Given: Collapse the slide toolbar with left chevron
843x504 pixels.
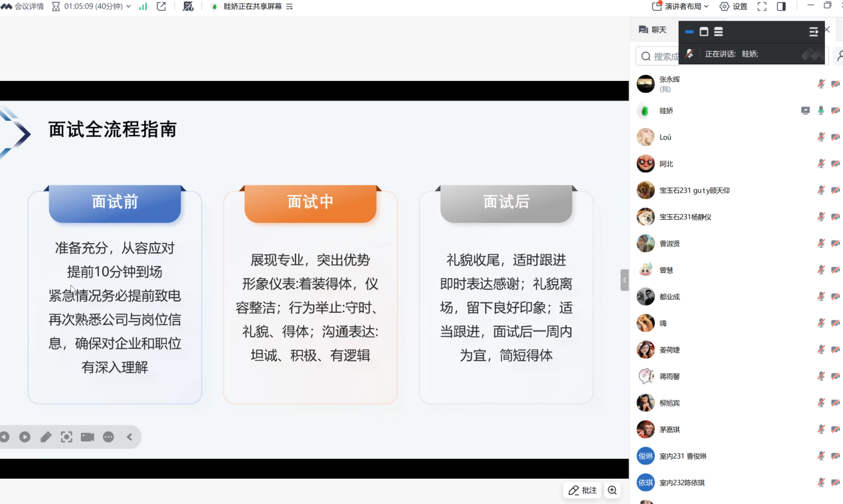Looking at the screenshot, I should [130, 437].
